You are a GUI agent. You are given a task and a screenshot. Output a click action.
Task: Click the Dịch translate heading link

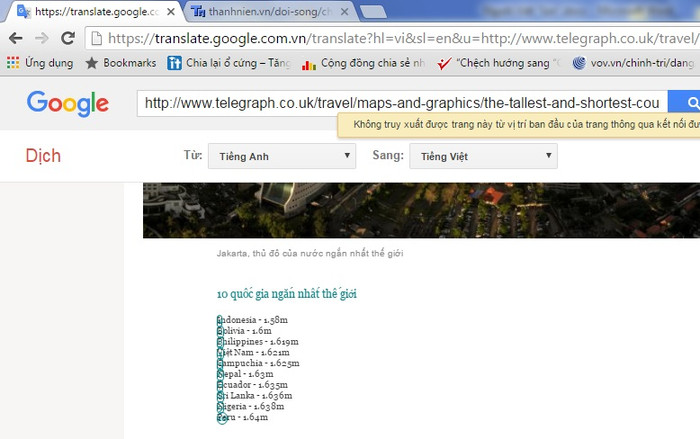pyautogui.click(x=43, y=156)
